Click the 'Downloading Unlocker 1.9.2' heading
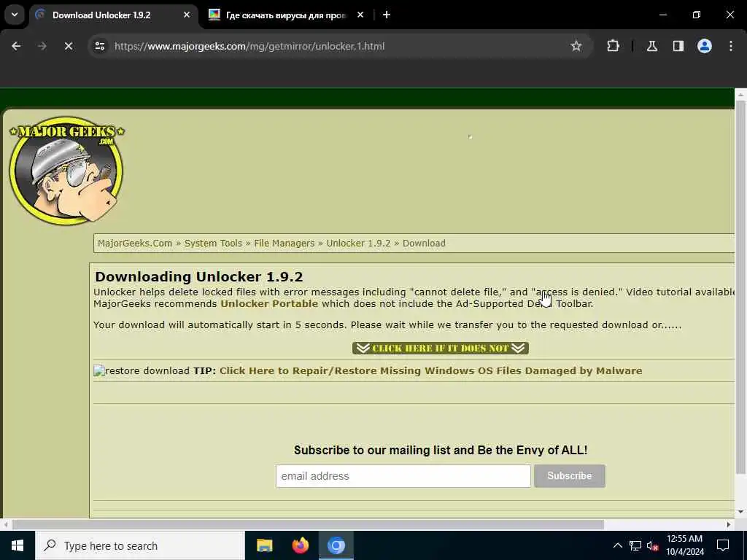 point(198,276)
